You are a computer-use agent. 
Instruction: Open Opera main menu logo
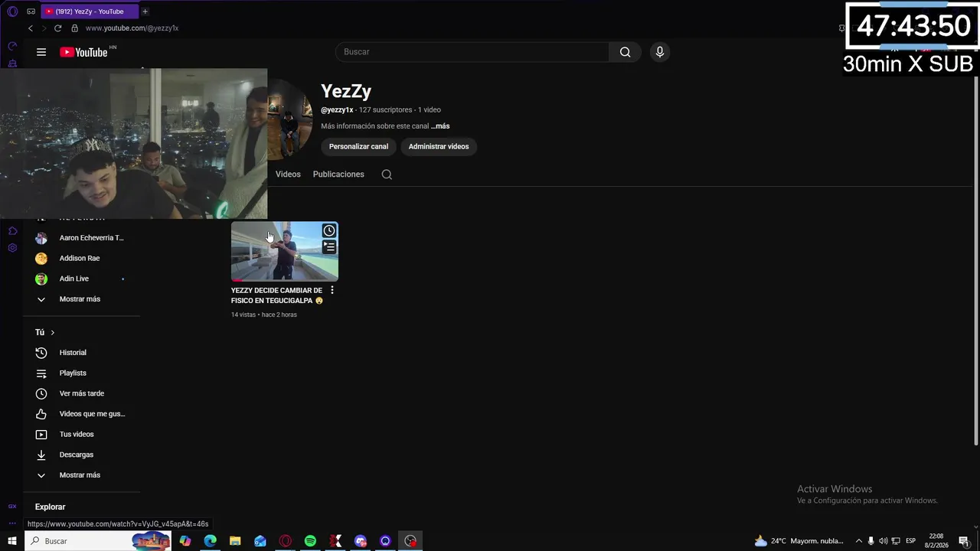(12, 11)
